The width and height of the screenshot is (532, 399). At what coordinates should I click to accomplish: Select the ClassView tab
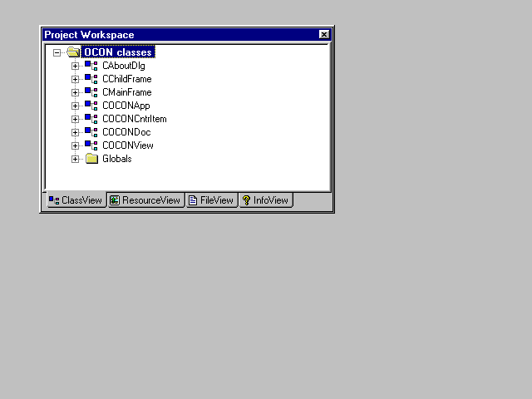(76, 200)
